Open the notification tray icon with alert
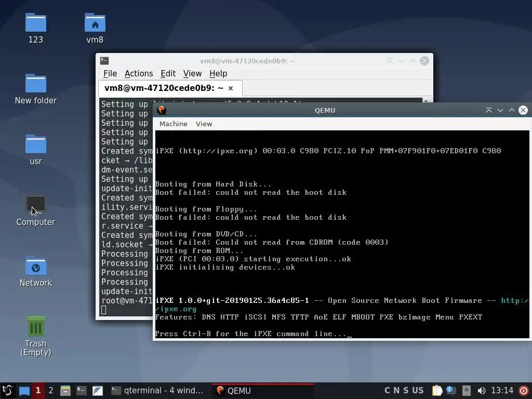532x399 pixels. [451, 391]
